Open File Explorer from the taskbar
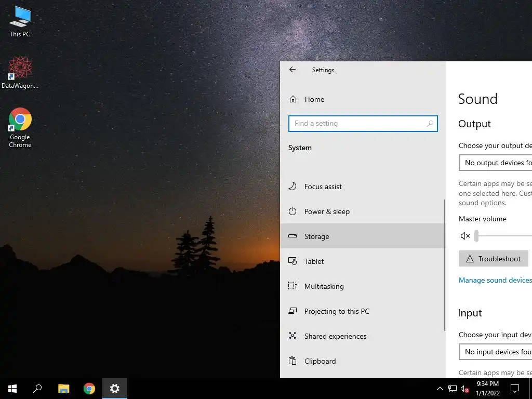532x399 pixels. (63, 389)
